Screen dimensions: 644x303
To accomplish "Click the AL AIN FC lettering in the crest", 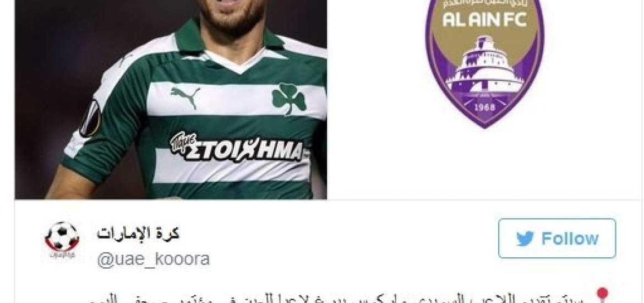I will [484, 19].
